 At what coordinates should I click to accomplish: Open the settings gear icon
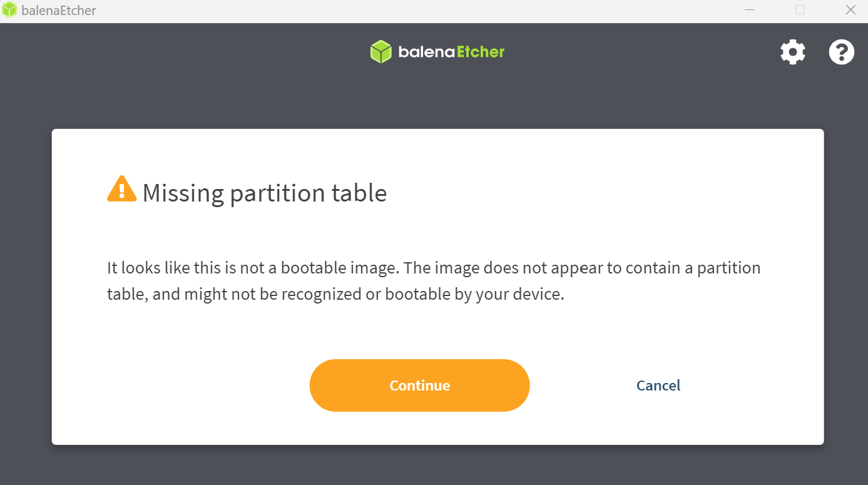tap(793, 52)
